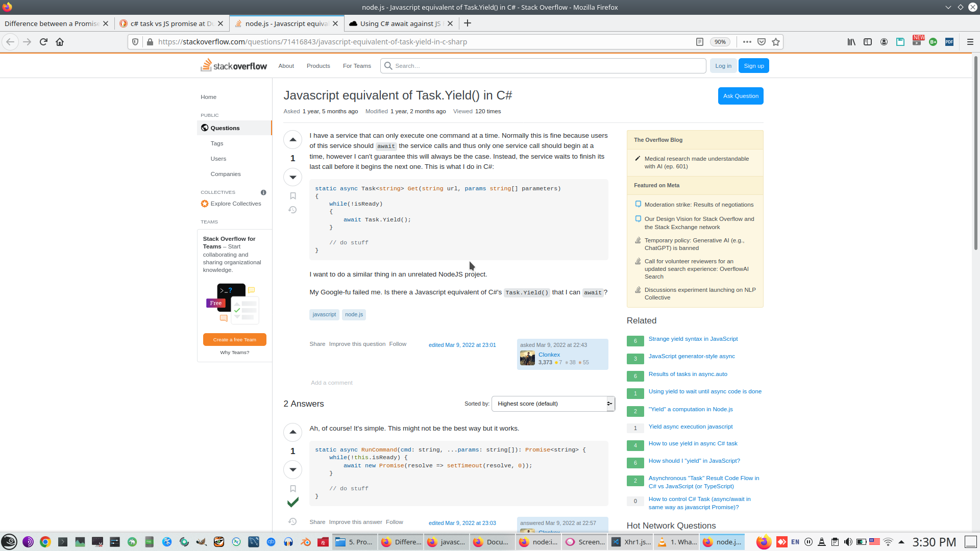Downvote the question with the down arrow
Screen dimensions: 980x551
[292, 177]
